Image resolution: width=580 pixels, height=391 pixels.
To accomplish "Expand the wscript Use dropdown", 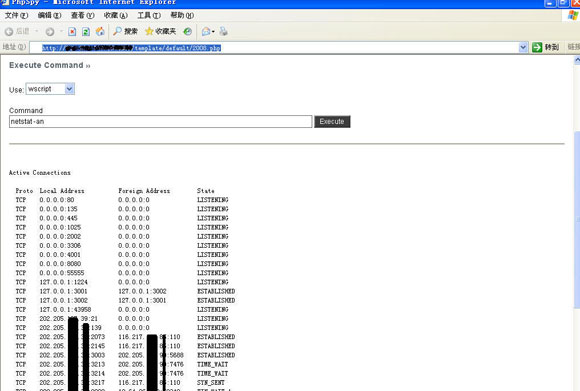I will [x=69, y=89].
